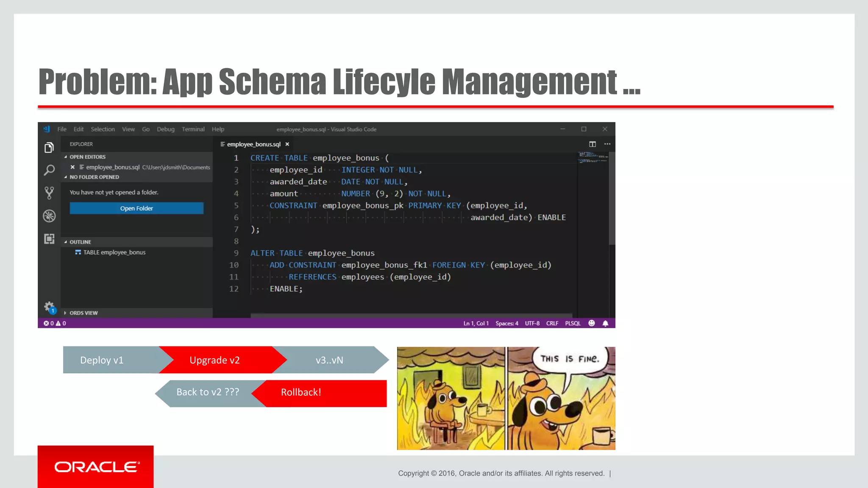Open the Source Control view
Image resolution: width=868 pixels, height=488 pixels.
point(49,193)
